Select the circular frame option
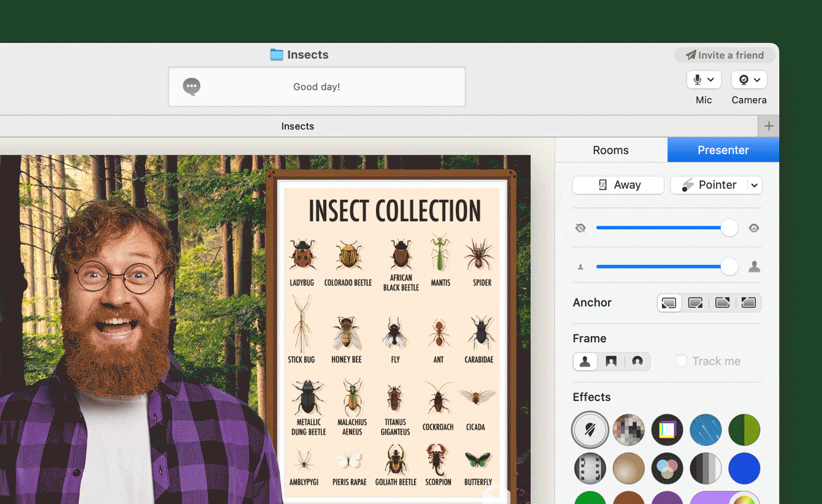 (637, 362)
